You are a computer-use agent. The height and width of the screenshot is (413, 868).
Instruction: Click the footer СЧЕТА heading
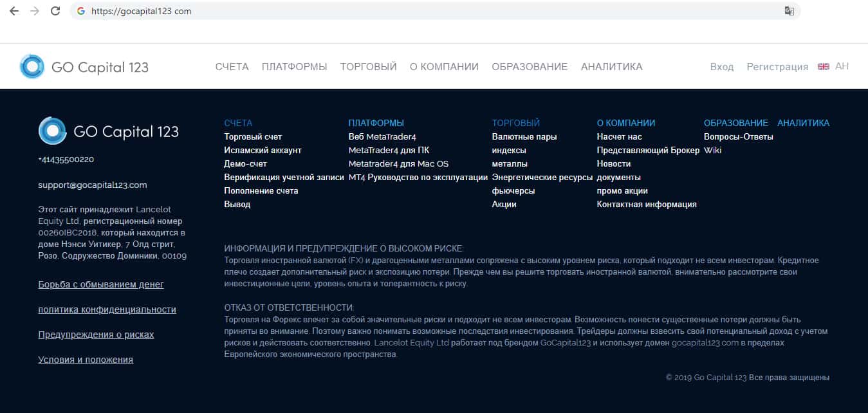click(238, 123)
